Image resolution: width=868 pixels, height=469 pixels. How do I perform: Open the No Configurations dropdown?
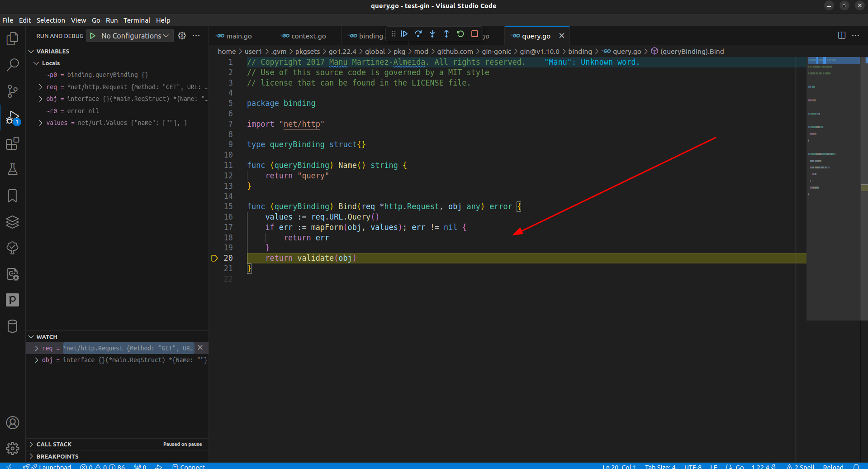[x=135, y=36]
